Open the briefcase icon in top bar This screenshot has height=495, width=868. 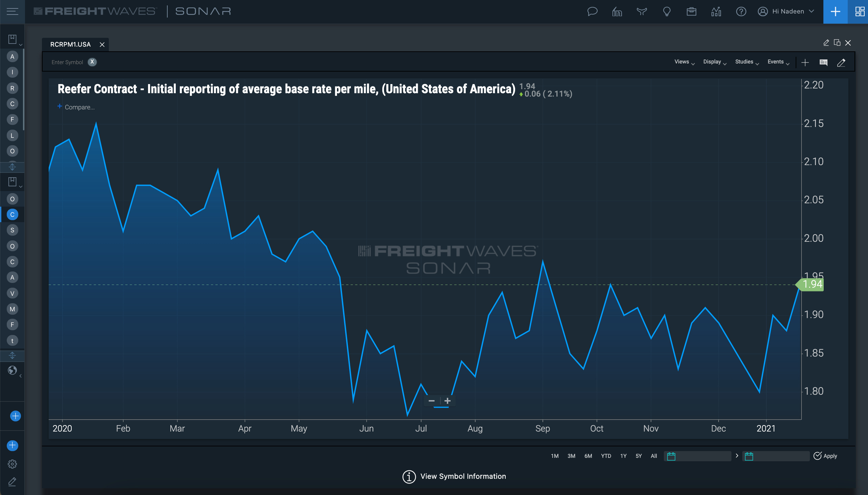click(x=691, y=11)
